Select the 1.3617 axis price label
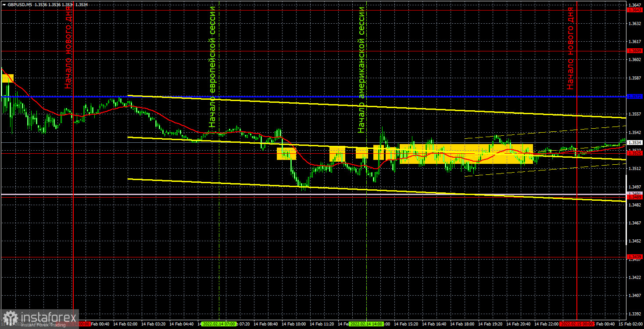 [634, 41]
